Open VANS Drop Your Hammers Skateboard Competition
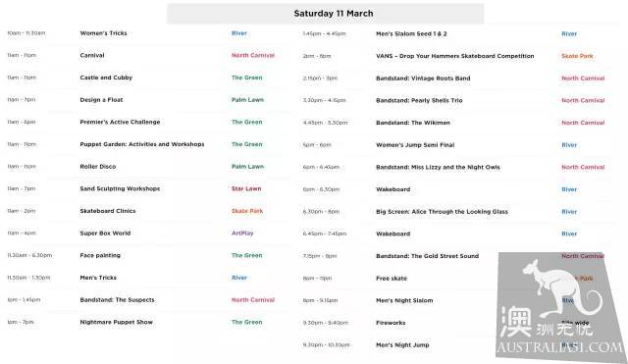628x364 pixels. pos(455,56)
